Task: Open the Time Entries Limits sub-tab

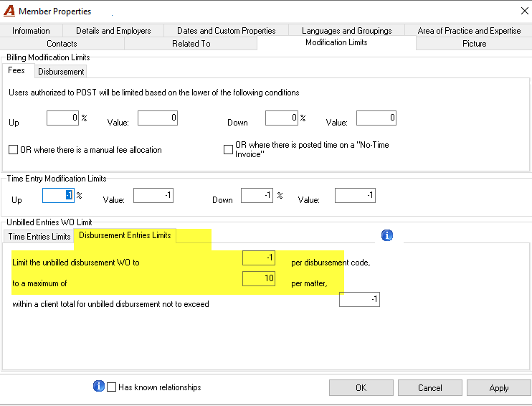Action: coord(39,237)
